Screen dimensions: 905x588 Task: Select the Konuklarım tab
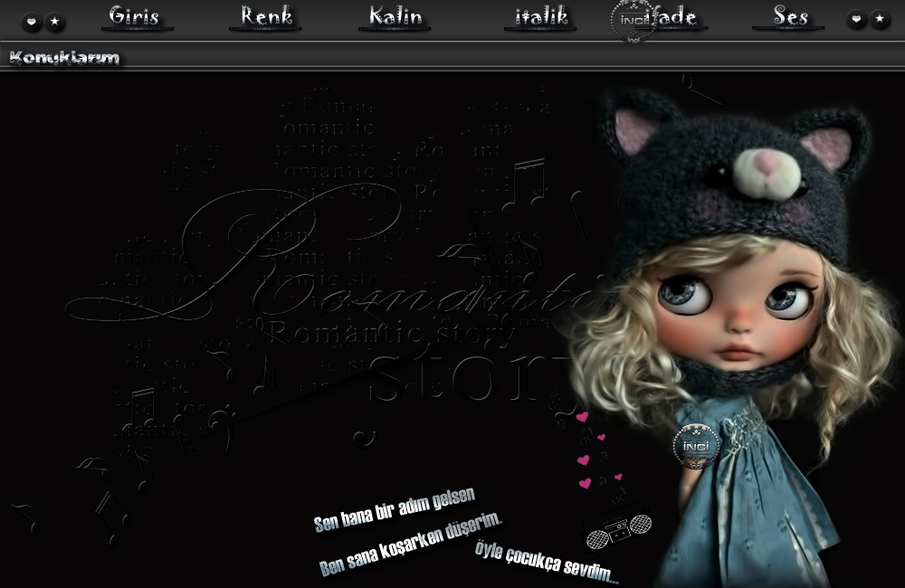(x=63, y=58)
